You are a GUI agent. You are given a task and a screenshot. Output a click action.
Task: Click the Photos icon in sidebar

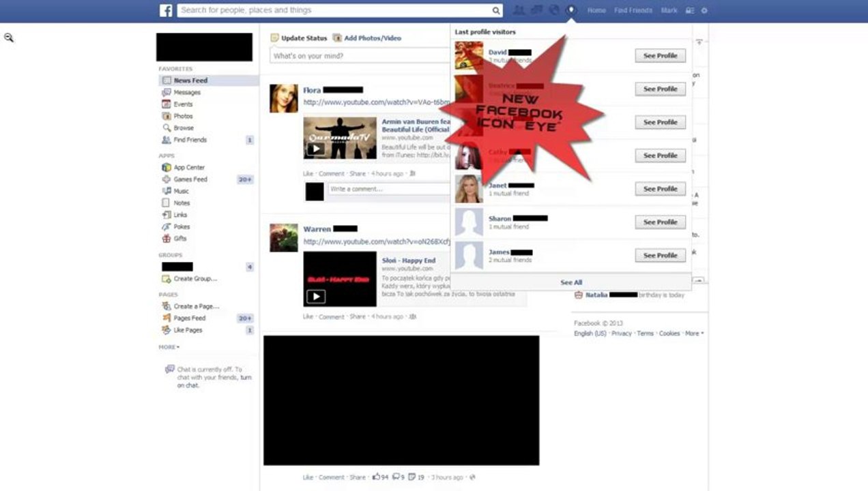coord(167,116)
